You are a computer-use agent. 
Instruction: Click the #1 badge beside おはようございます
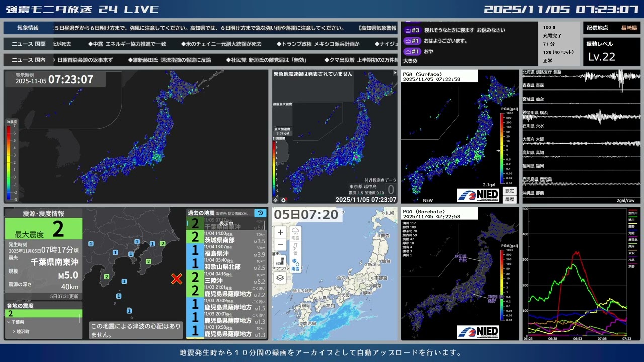click(413, 41)
